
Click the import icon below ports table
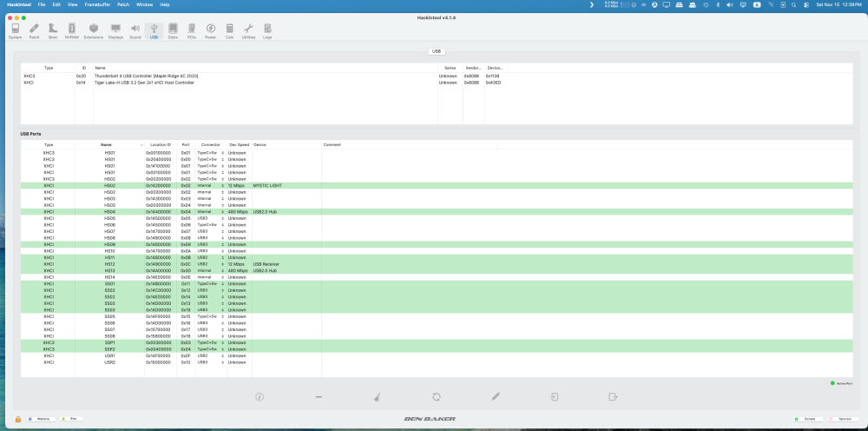[x=554, y=396]
